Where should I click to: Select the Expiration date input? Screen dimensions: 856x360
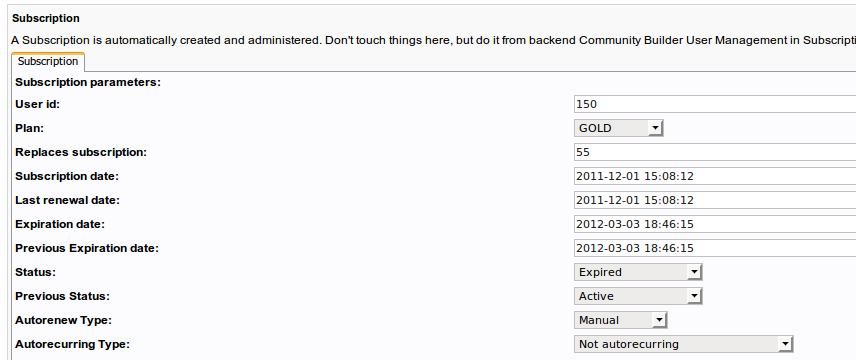pyautogui.click(x=715, y=224)
